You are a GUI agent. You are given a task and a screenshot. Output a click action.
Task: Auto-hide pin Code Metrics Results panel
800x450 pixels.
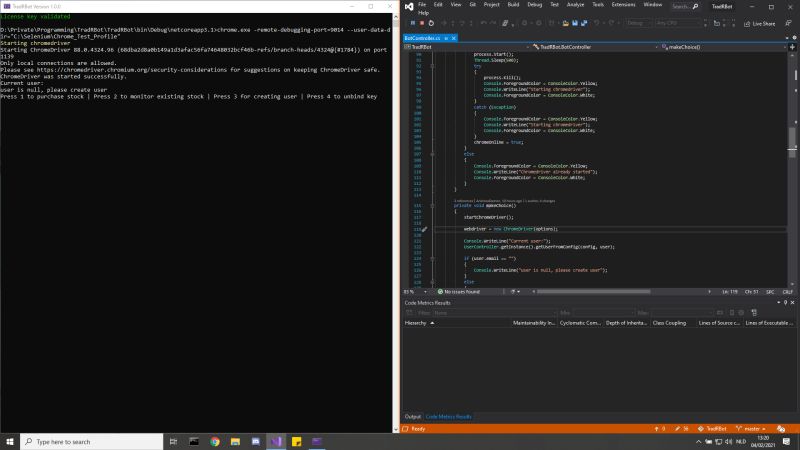785,303
